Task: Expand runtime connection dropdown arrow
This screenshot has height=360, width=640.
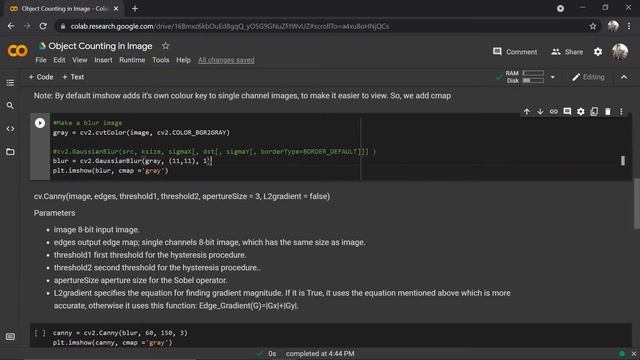Action: (553, 77)
